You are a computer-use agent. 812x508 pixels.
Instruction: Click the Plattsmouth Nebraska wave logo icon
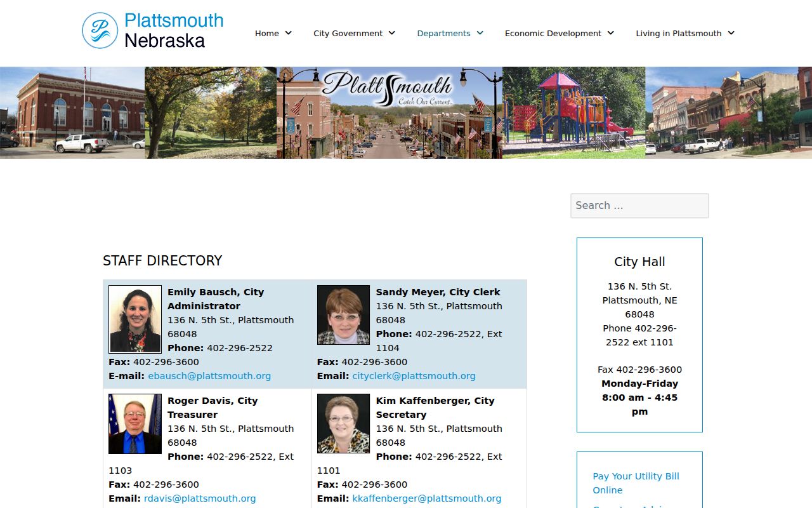point(100,30)
